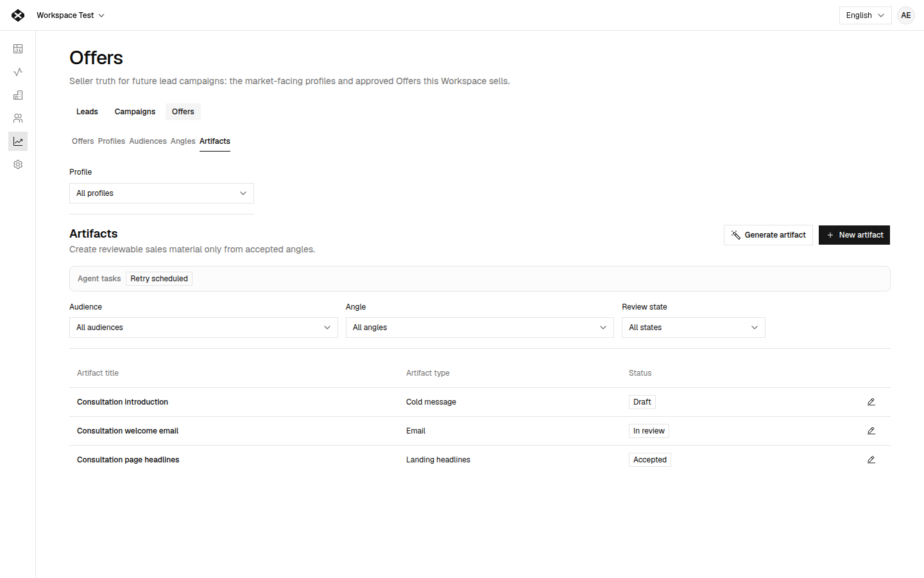This screenshot has width=924, height=578.
Task: Open the settings gear in the sidebar
Action: click(18, 164)
